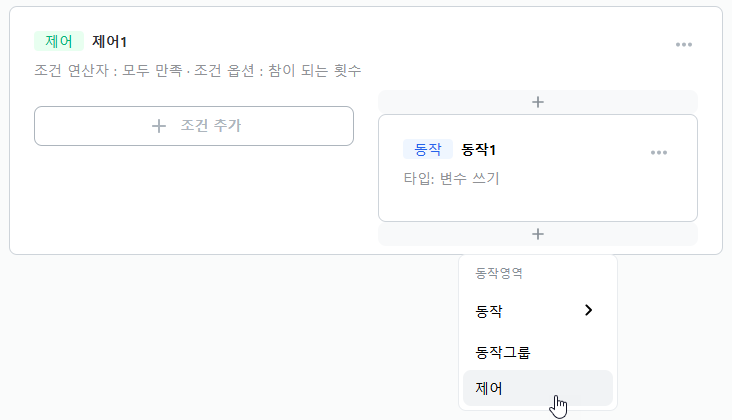Add a condition with 조건 추가 button
732x420 pixels.
(194, 126)
